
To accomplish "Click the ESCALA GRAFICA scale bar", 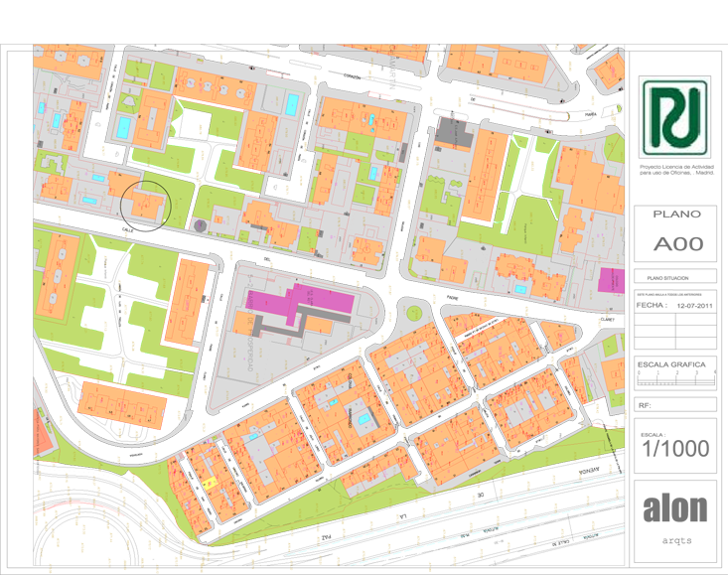I will tap(675, 370).
